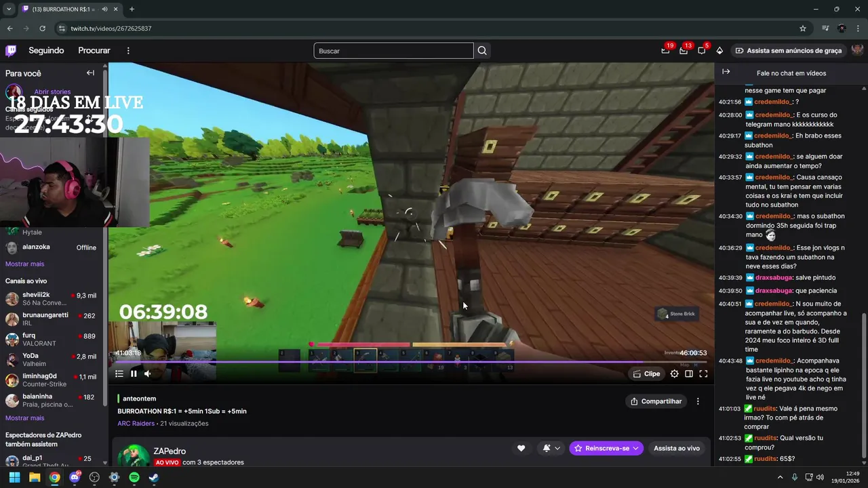Click the search magnifier button
The image size is (868, 488).
tap(482, 51)
